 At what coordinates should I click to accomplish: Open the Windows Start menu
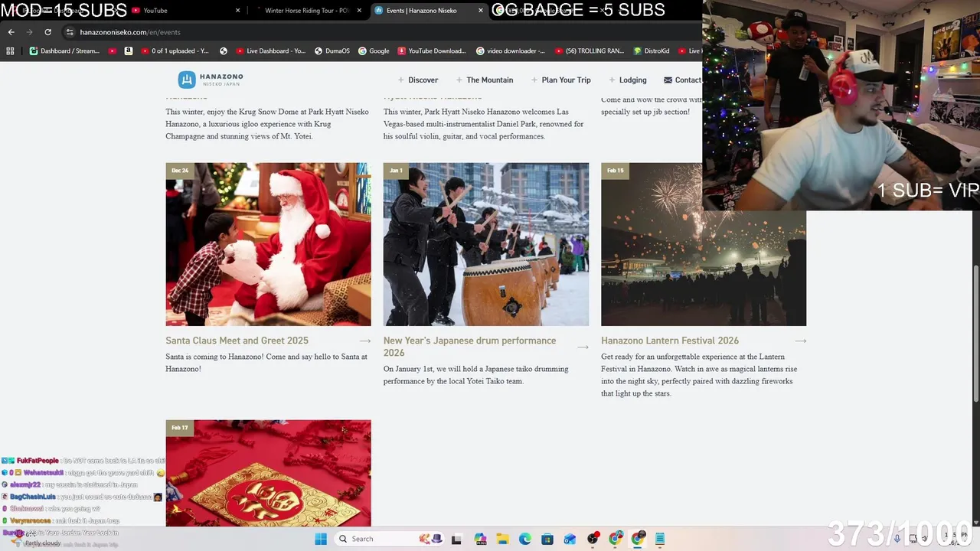pyautogui.click(x=321, y=539)
